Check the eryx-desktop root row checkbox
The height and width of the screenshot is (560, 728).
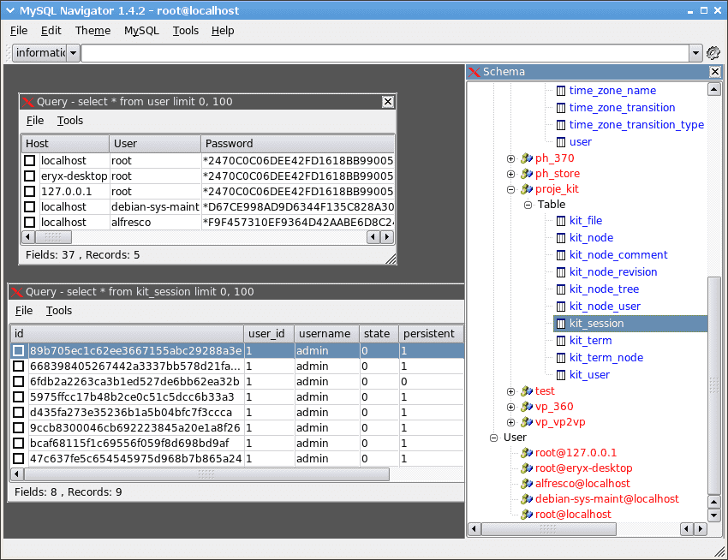30,176
